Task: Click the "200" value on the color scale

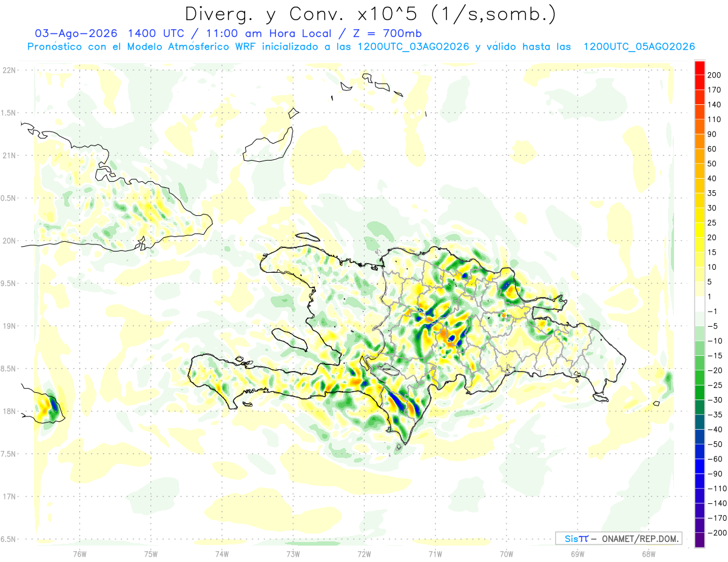Action: (715, 75)
